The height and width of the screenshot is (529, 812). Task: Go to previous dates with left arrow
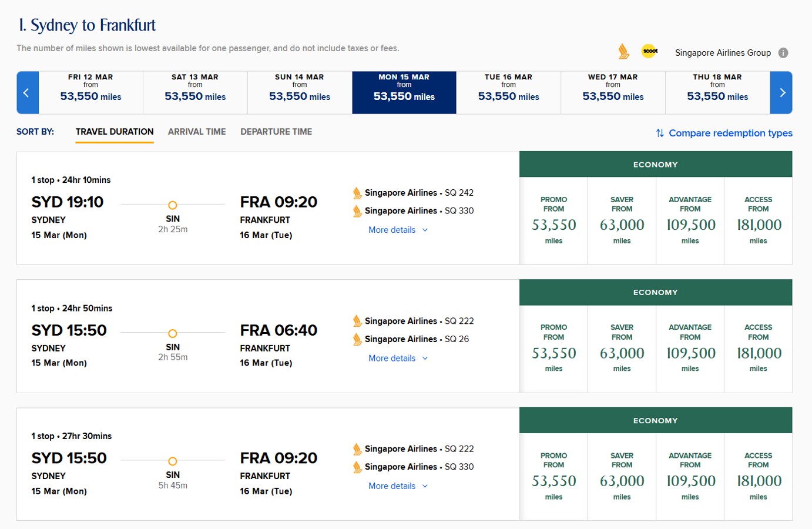coord(27,93)
